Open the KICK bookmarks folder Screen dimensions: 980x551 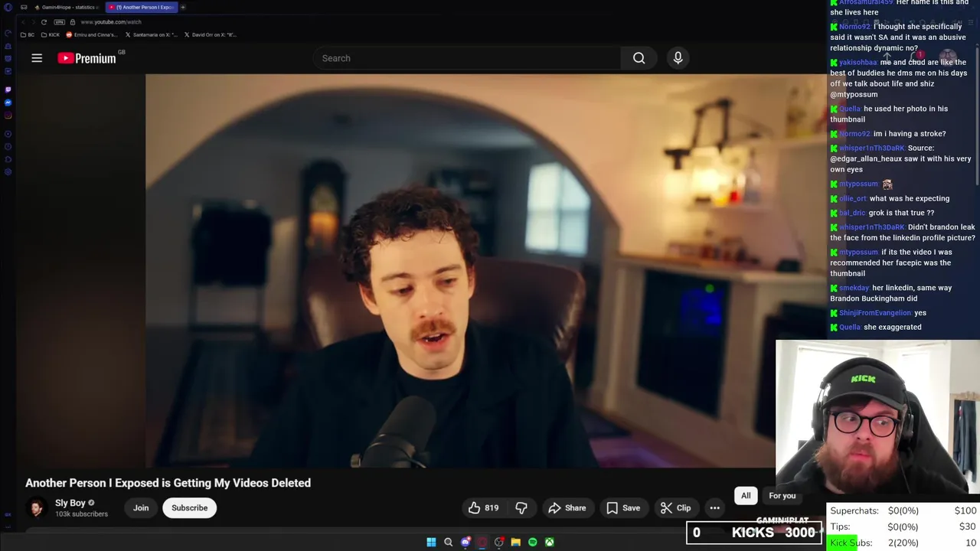(51, 34)
